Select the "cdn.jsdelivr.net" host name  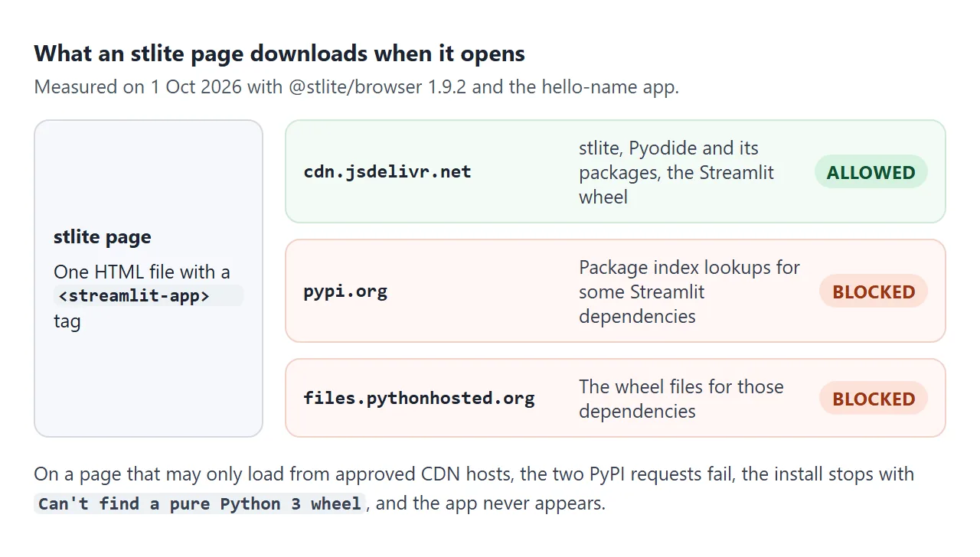[387, 171]
